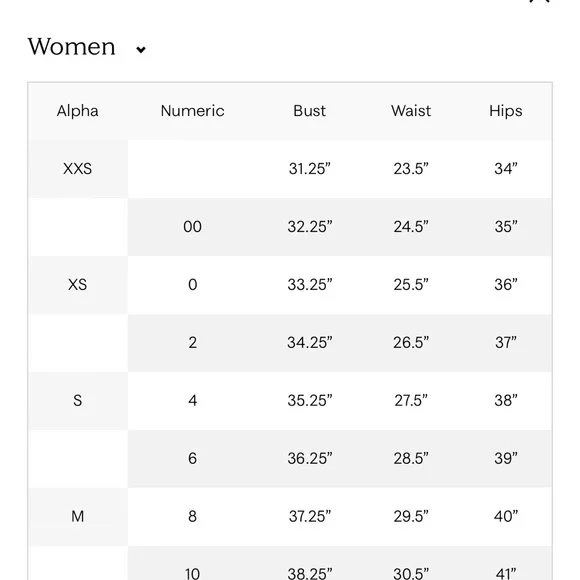Select the XS size row label
This screenshot has width=580, height=580.
[78, 285]
